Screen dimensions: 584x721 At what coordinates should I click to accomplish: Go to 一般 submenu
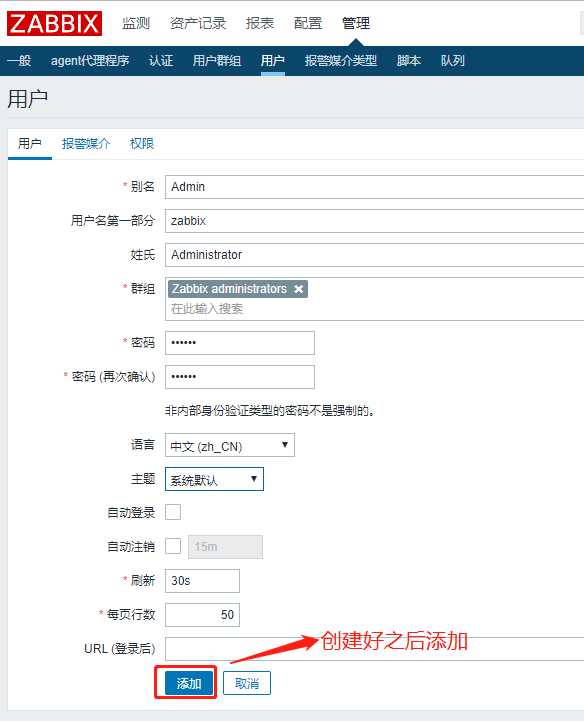(x=19, y=60)
